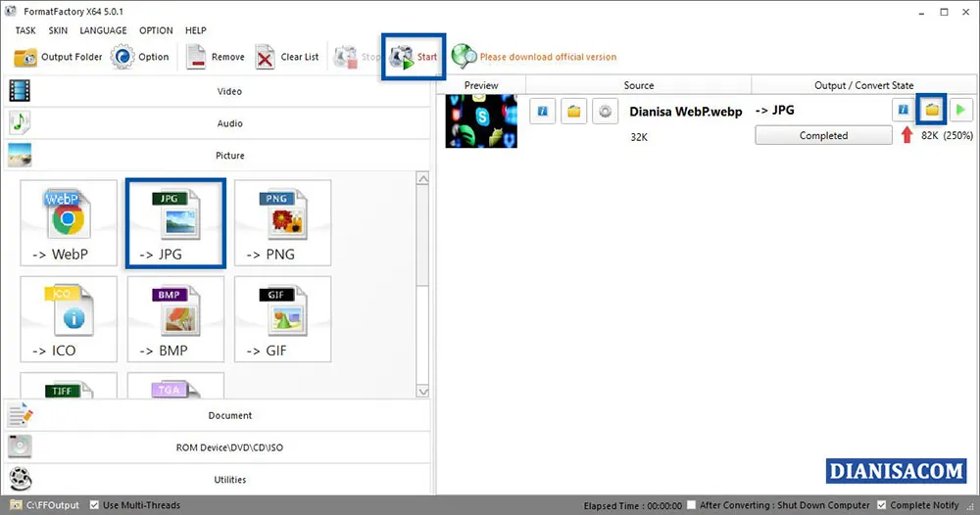Click the green globe download icon
980x515 pixels.
464,57
